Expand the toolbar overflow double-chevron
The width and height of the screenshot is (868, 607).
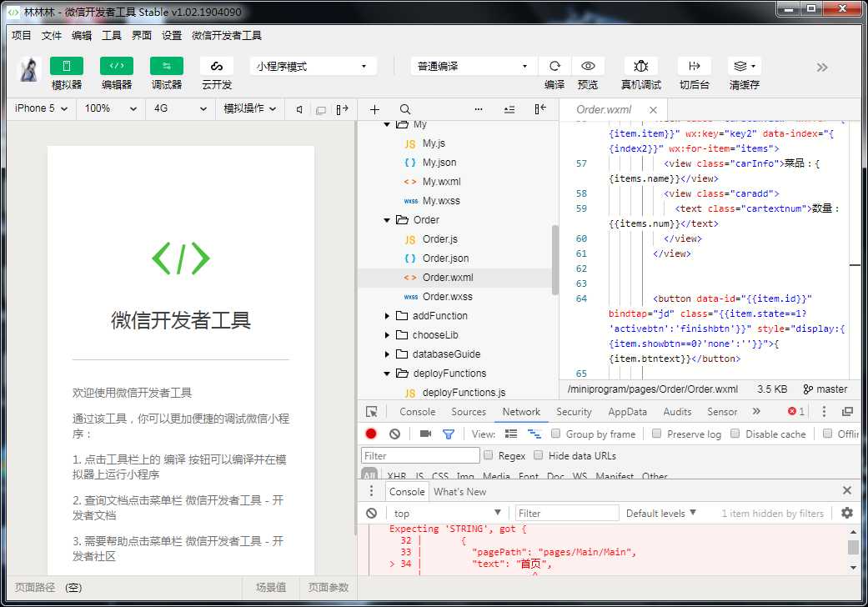[x=822, y=68]
